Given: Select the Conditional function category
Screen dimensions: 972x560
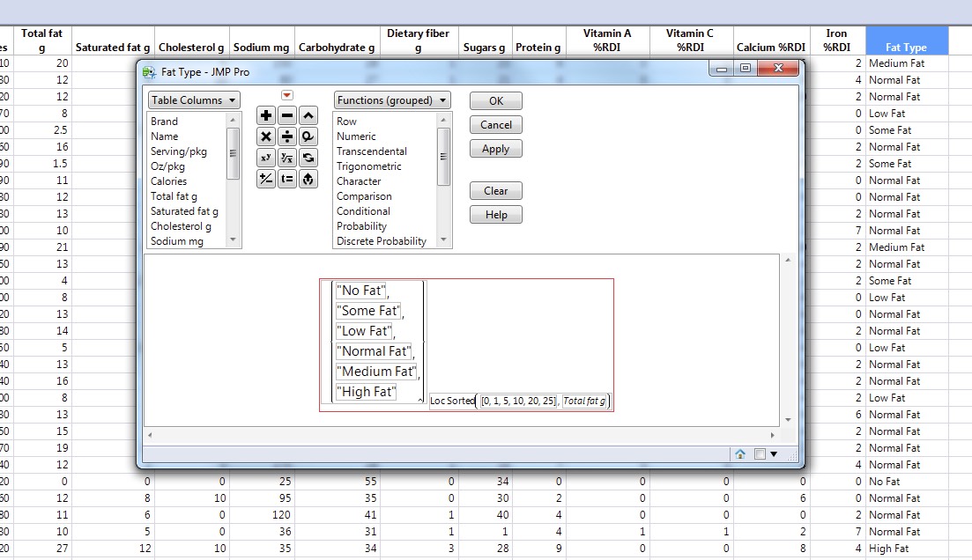Looking at the screenshot, I should (x=362, y=210).
